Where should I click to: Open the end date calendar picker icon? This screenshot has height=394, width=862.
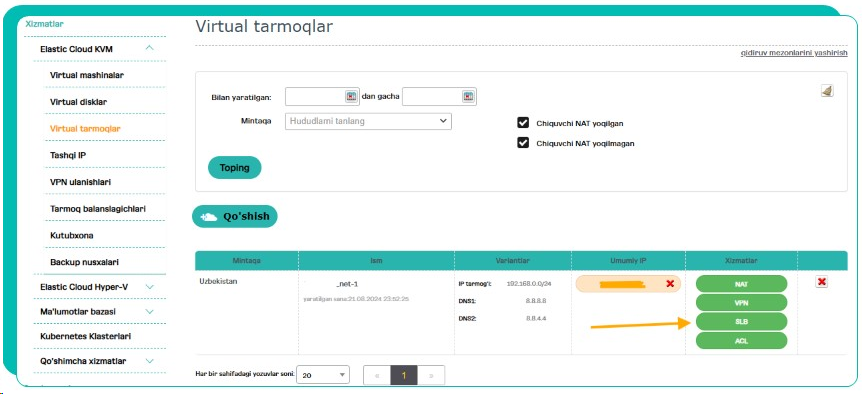click(x=468, y=97)
